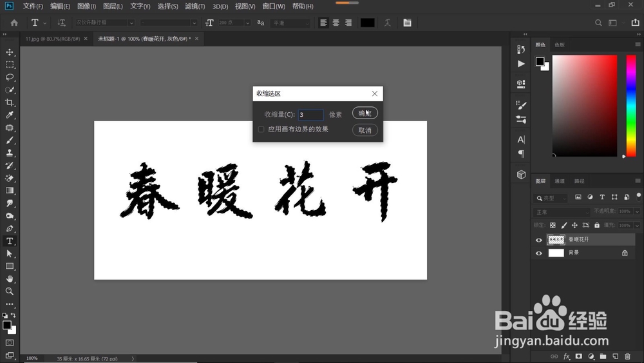Viewport: 644px width, 363px height.
Task: Hide the 背景 layer
Action: [539, 253]
